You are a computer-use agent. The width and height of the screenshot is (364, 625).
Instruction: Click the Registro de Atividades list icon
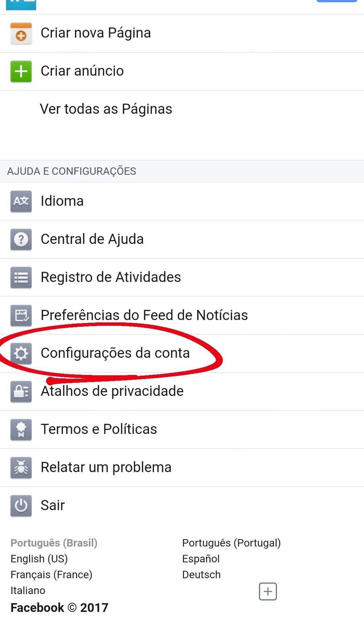pyautogui.click(x=21, y=277)
